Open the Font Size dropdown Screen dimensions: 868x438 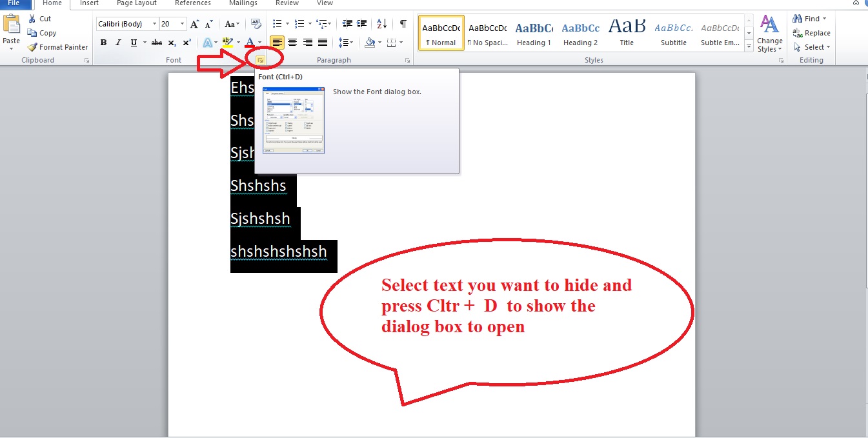coord(183,24)
